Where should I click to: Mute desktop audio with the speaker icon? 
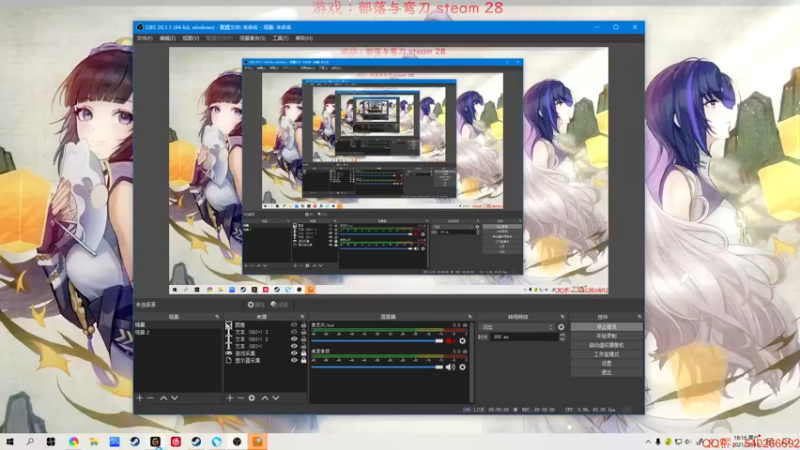tap(449, 367)
